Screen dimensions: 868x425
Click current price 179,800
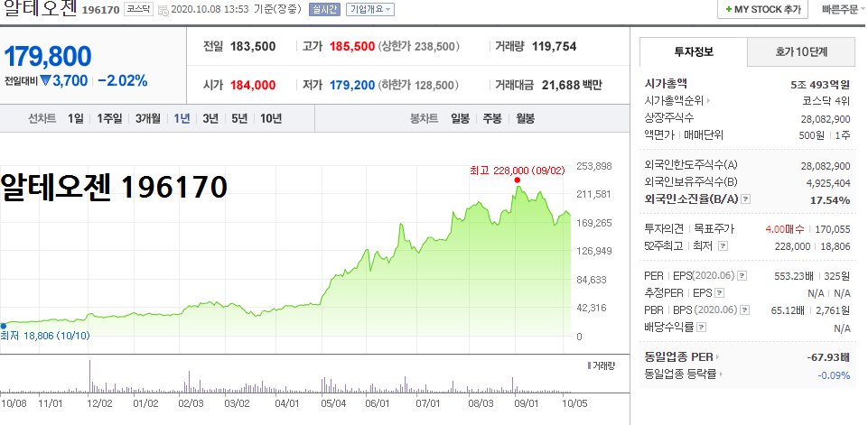pos(48,57)
